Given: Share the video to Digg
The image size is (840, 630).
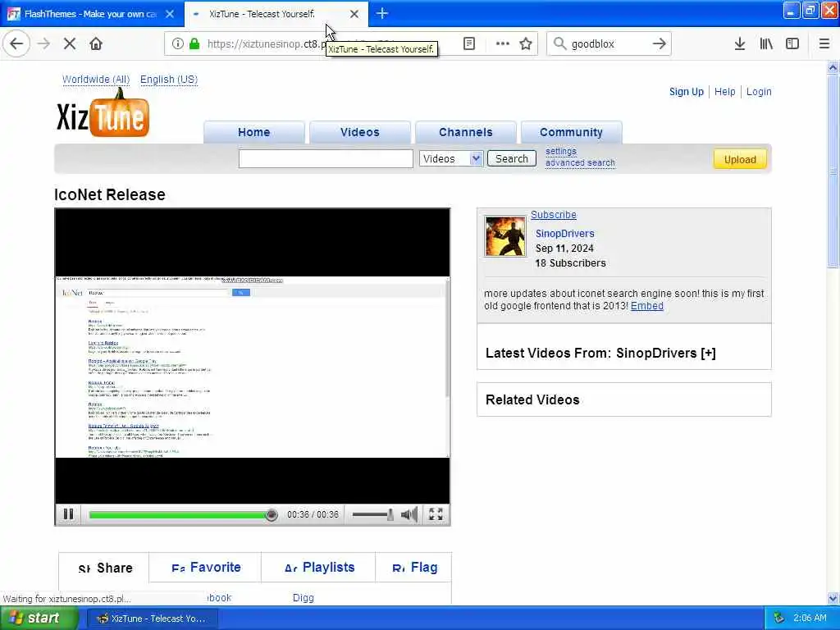Looking at the screenshot, I should tap(304, 598).
